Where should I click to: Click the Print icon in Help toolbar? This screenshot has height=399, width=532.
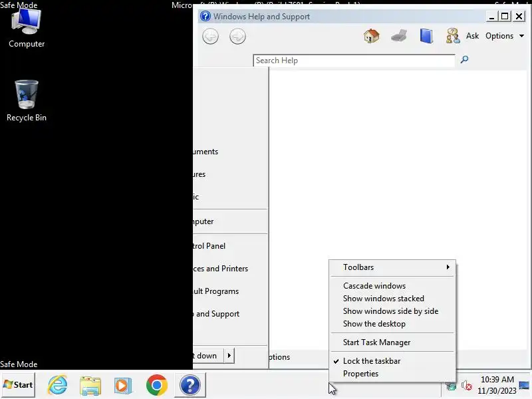(398, 36)
